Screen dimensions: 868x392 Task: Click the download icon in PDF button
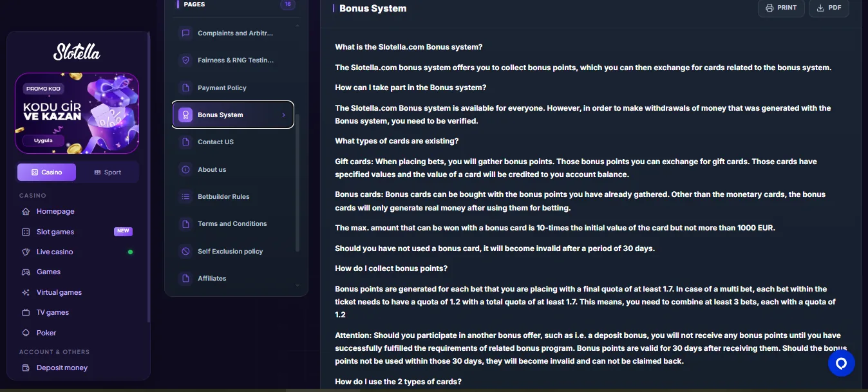pyautogui.click(x=820, y=8)
